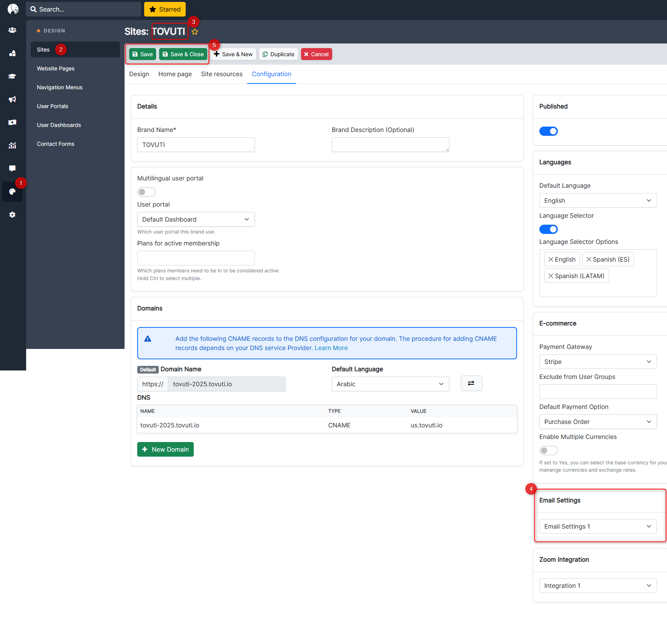Click Save & Close button
Image resolution: width=667 pixels, height=644 pixels.
point(183,54)
